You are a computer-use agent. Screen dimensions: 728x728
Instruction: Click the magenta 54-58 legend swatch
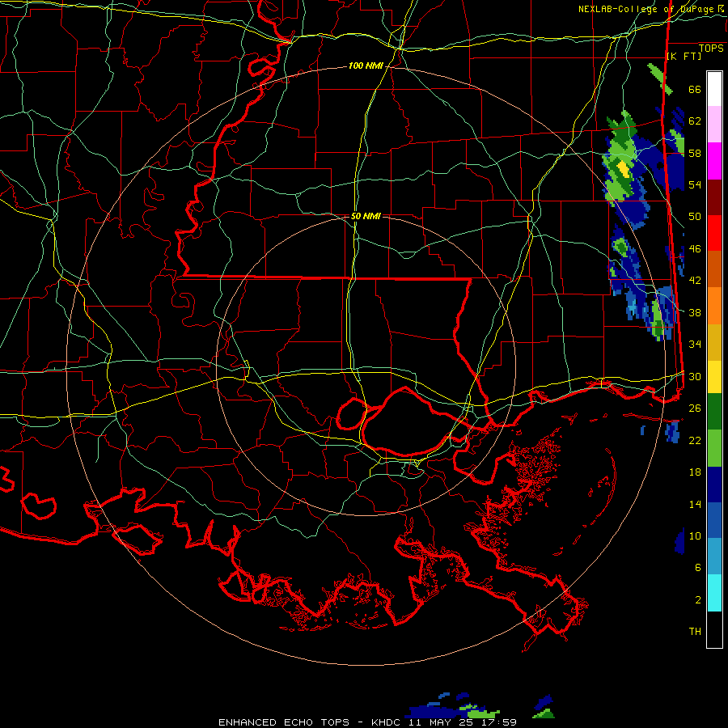(714, 161)
